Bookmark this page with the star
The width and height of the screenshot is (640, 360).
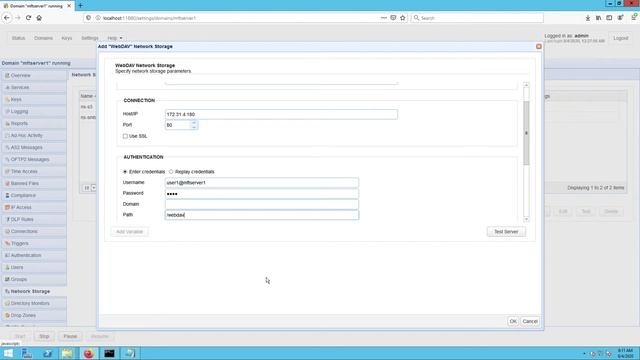tap(403, 18)
